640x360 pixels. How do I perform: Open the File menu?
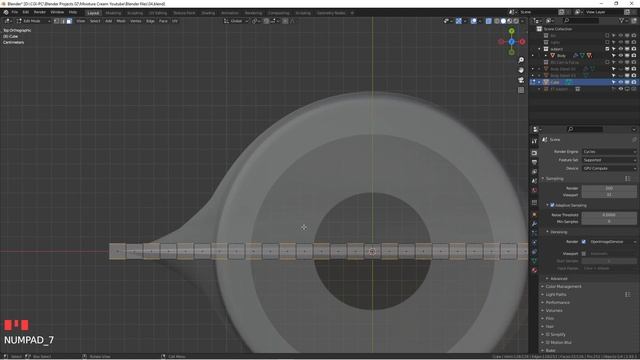[x=15, y=12]
